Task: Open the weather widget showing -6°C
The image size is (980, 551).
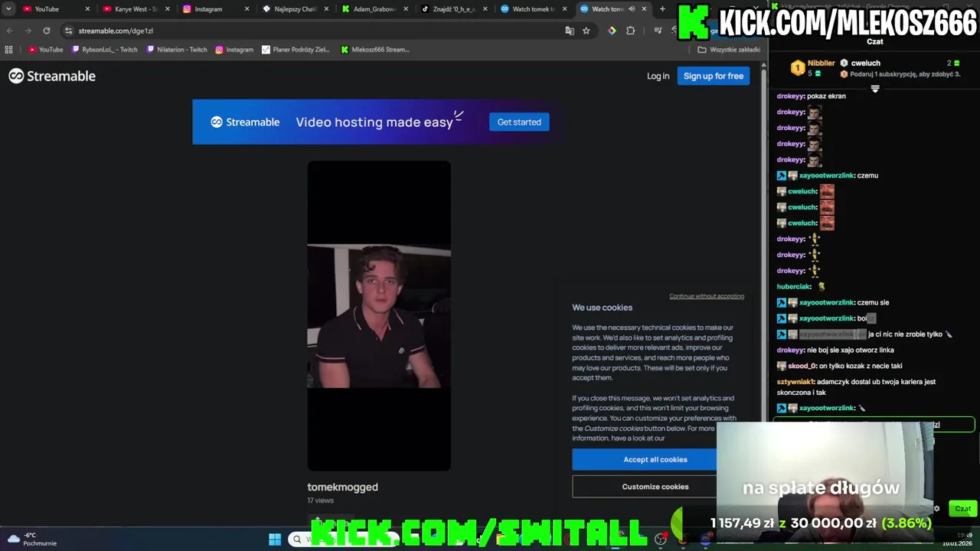Action: [x=32, y=539]
